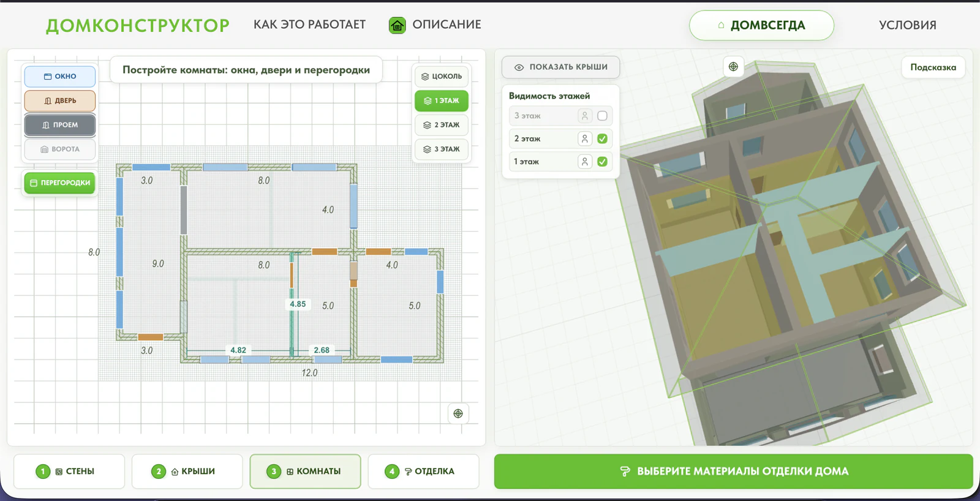The width and height of the screenshot is (980, 501).
Task: Click the paint roller icon on ОТДЕЛКА step
Action: [x=408, y=472]
